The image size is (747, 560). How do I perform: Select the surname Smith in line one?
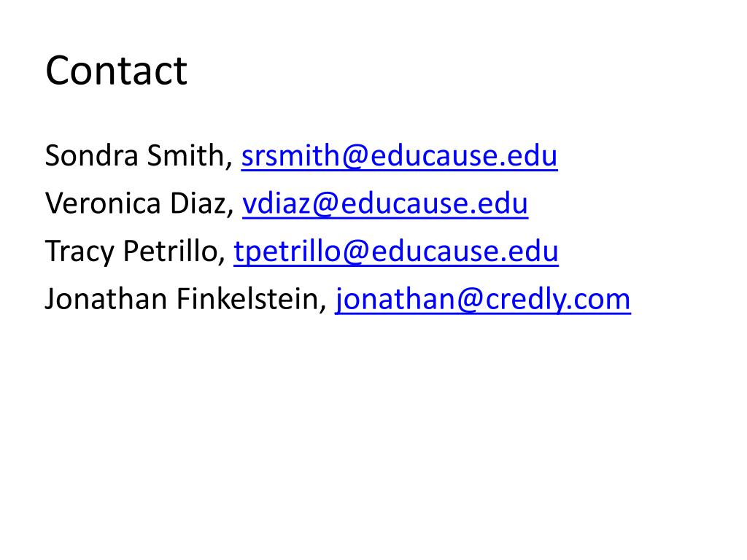tap(198, 156)
